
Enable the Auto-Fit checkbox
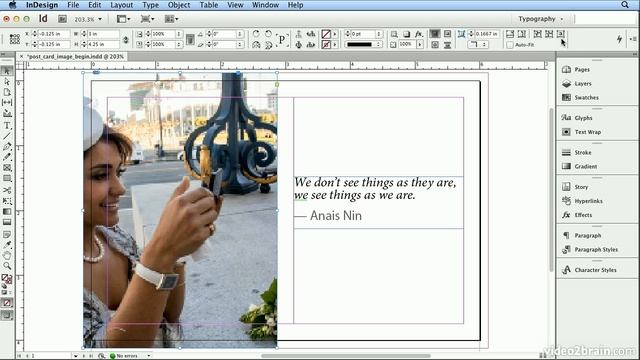coord(510,45)
